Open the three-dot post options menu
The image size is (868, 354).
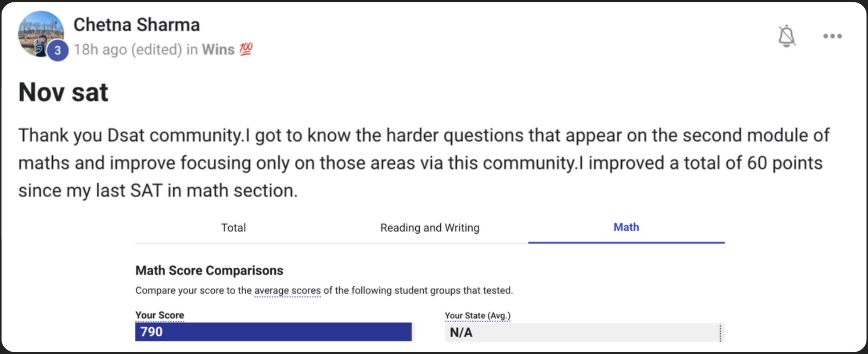pos(832,36)
